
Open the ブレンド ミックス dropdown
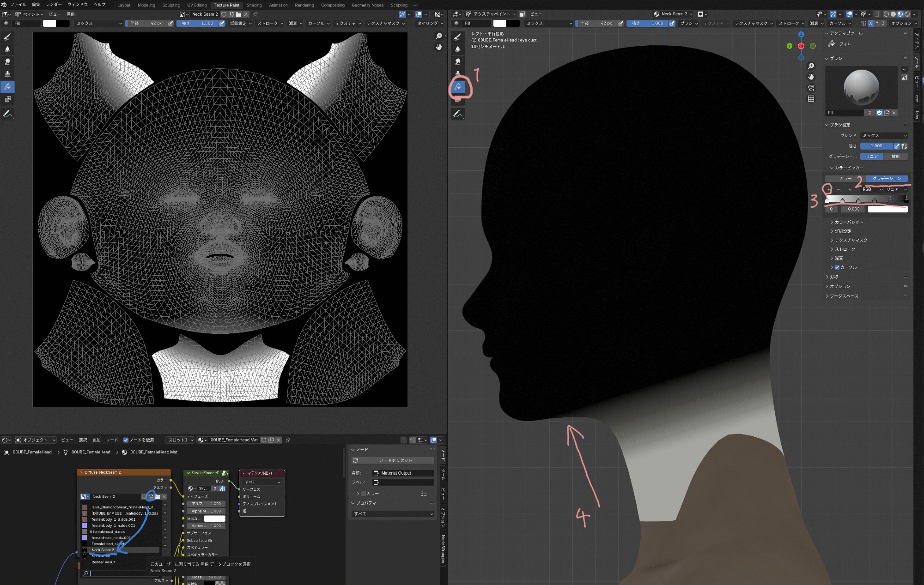(x=884, y=135)
